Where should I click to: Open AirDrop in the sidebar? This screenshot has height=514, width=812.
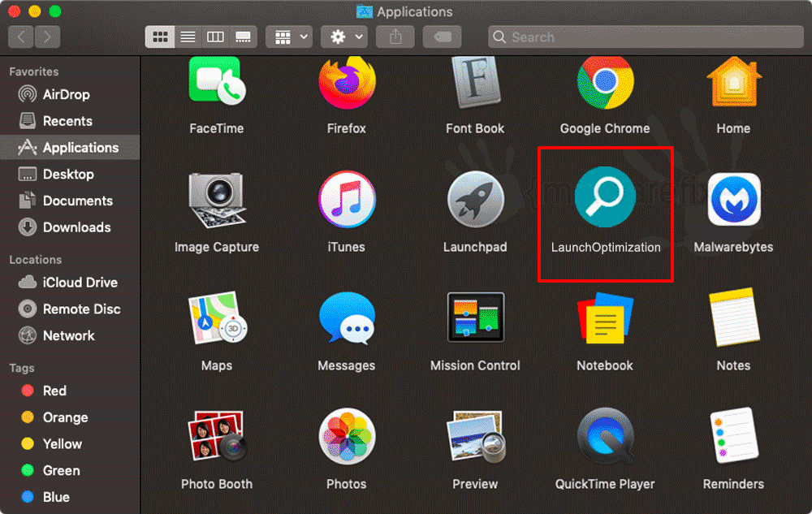[70, 95]
